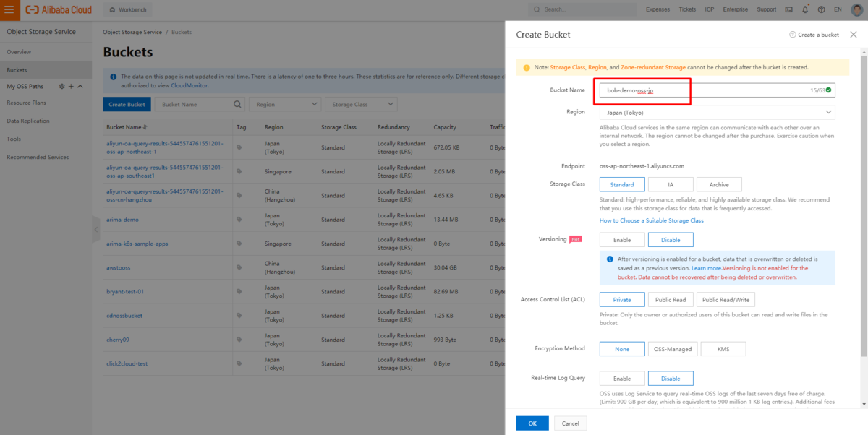The image size is (868, 435).
Task: Click the info icon in the data notice
Action: coord(114,77)
